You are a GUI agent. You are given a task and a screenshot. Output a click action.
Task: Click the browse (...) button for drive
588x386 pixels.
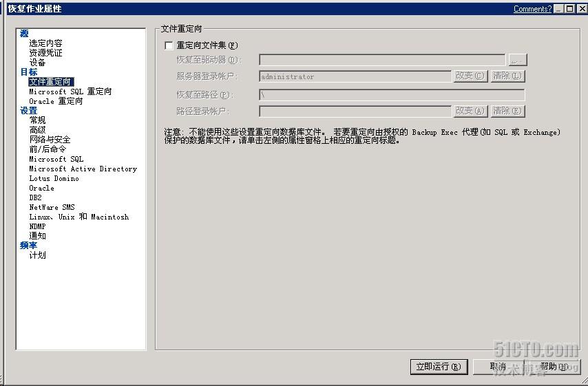click(518, 60)
